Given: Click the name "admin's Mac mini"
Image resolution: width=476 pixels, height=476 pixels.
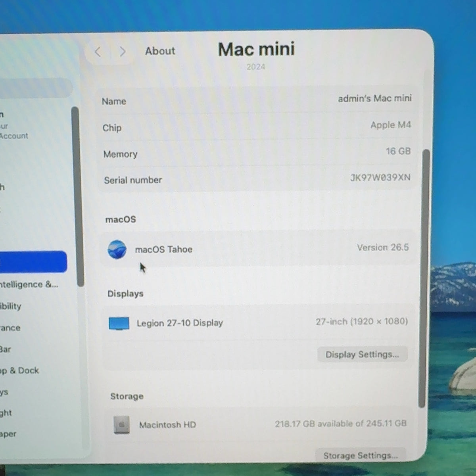Looking at the screenshot, I should (375, 98).
